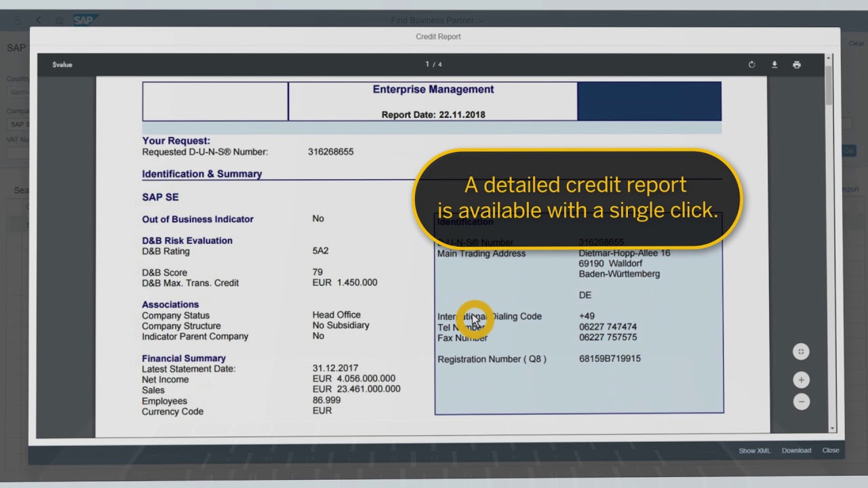Click the statement date 31.12.2017
The width and height of the screenshot is (868, 488).
[335, 369]
